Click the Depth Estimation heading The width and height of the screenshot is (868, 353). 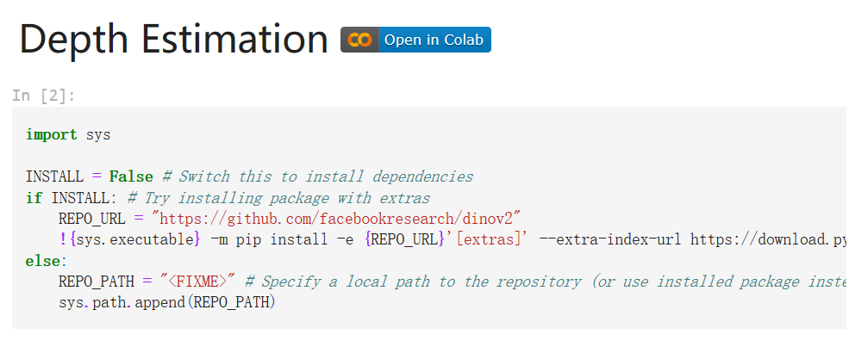point(174,40)
